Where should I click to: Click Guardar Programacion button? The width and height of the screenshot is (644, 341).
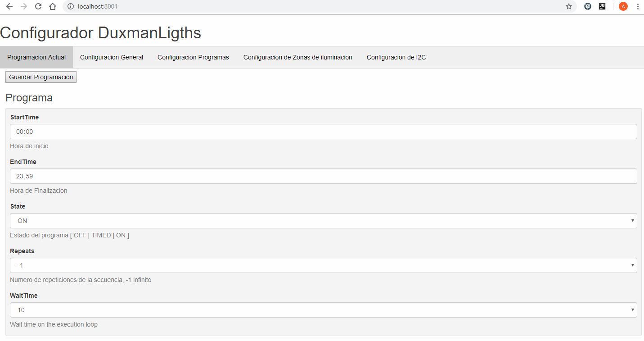[x=41, y=77]
